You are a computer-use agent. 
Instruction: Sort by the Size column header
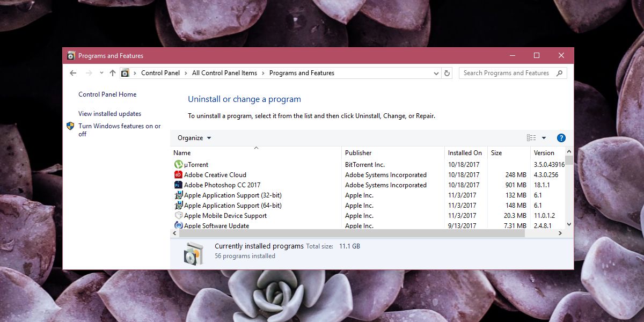(x=509, y=153)
